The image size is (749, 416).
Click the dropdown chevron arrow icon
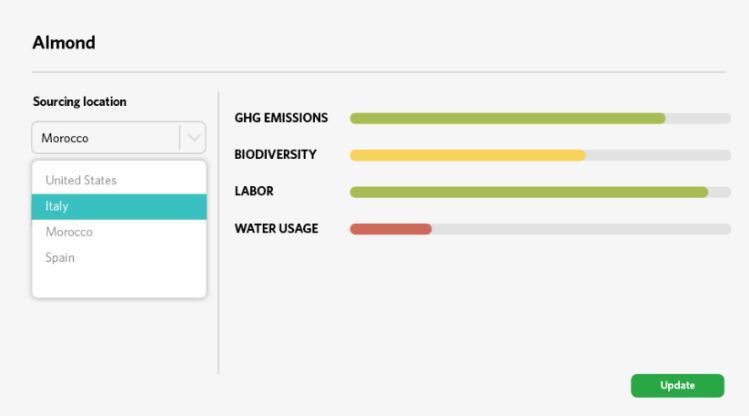coord(193,138)
